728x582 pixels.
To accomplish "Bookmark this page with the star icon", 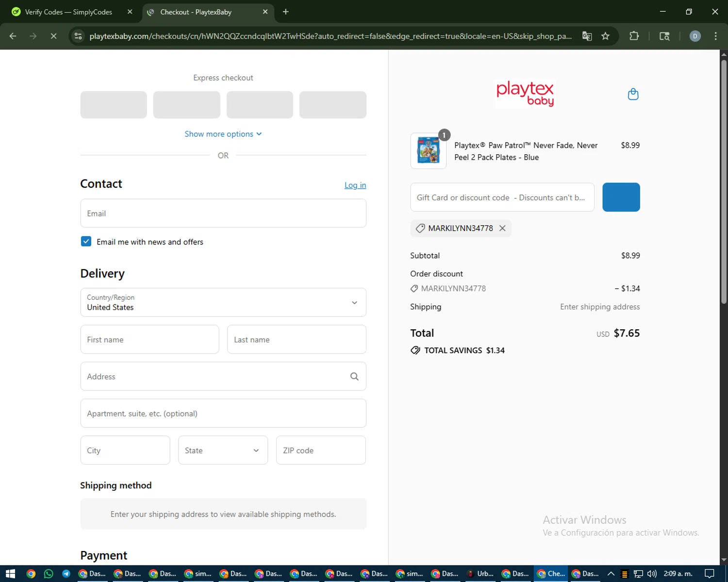I will [x=605, y=36].
